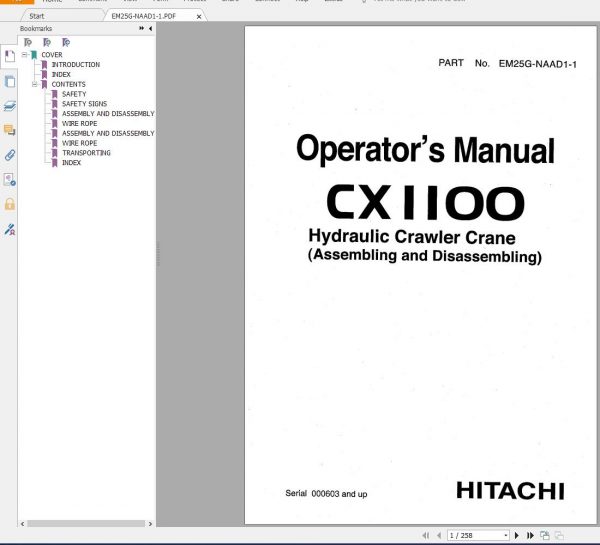Open the INDEX bookmark below TRANSPORTING
This screenshot has height=545, width=600.
(72, 163)
